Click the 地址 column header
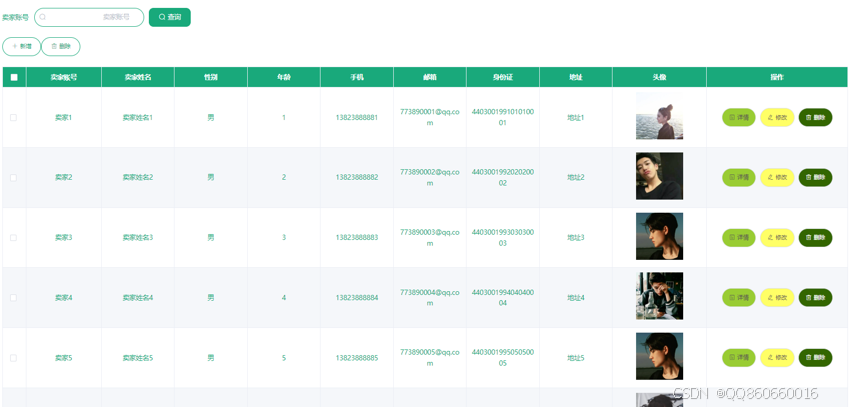The height and width of the screenshot is (409, 849). [x=576, y=77]
